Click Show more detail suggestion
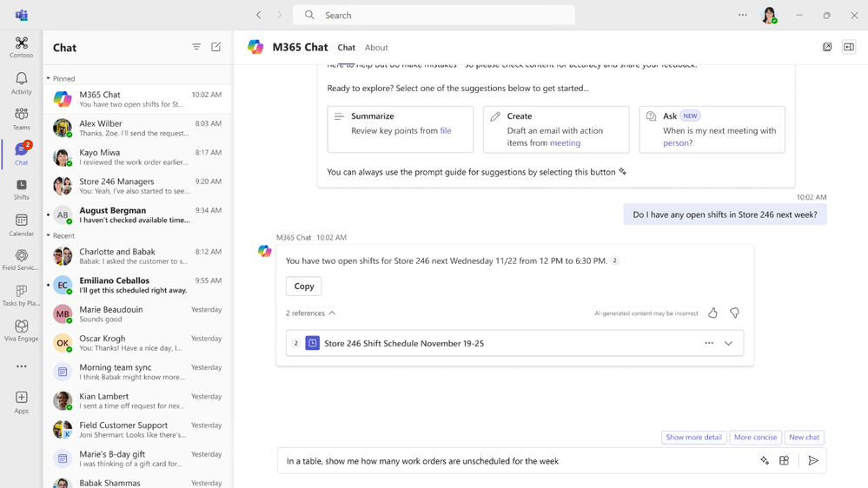This screenshot has width=868, height=488. coord(693,437)
